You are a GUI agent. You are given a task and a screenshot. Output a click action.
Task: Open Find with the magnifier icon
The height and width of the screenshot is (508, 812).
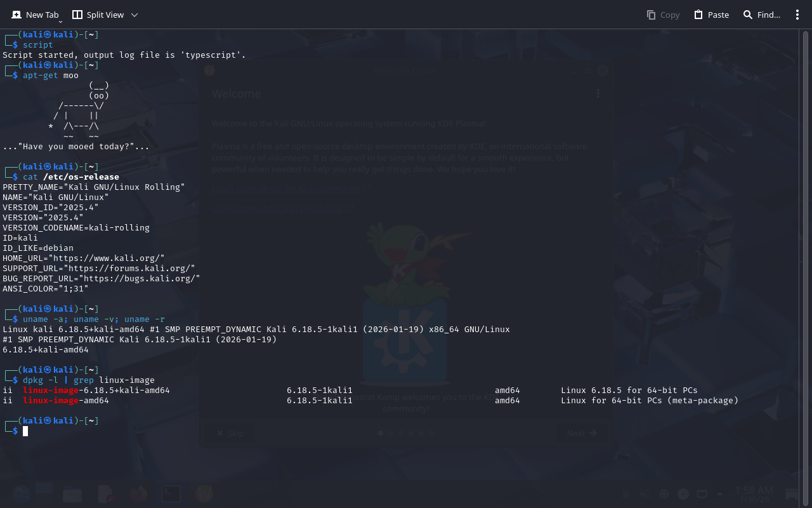click(748, 15)
